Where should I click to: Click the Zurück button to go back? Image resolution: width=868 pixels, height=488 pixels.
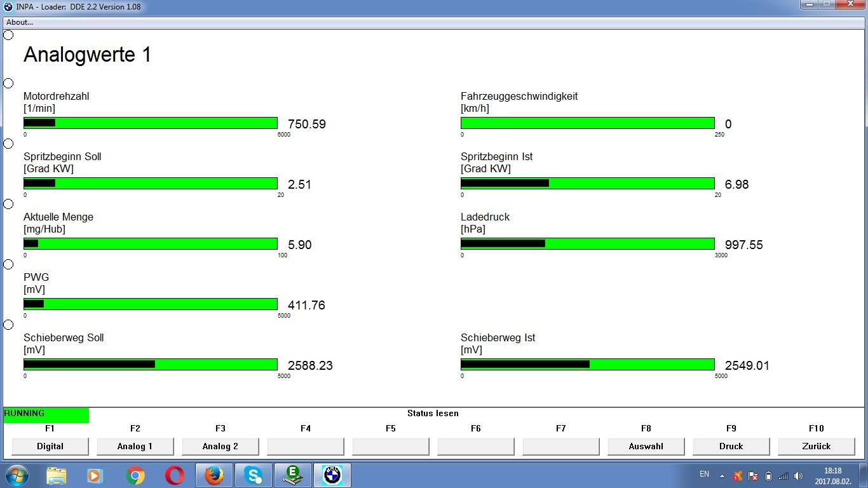click(817, 446)
